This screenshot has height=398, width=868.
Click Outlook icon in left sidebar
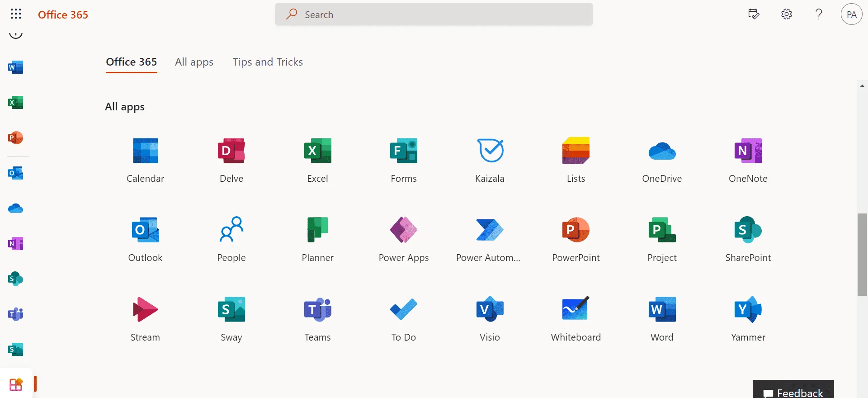tap(16, 173)
